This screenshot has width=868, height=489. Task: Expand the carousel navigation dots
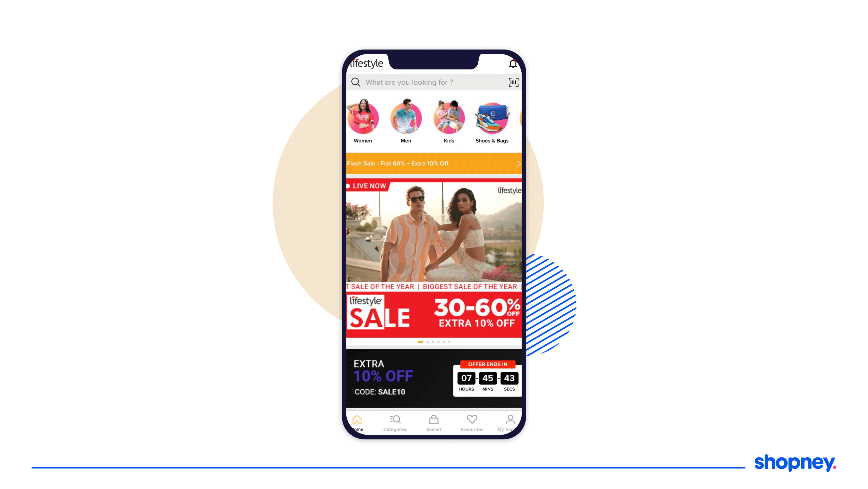tap(433, 342)
